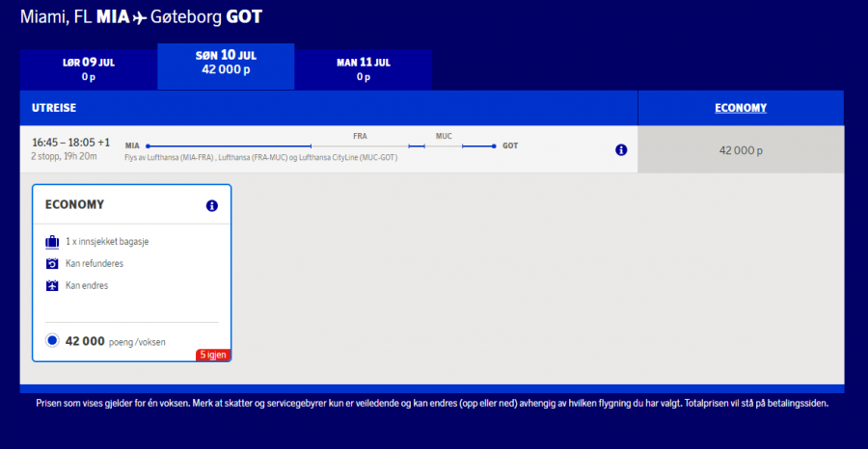
Task: Open the info icon in the Economy fare card
Action: (212, 205)
